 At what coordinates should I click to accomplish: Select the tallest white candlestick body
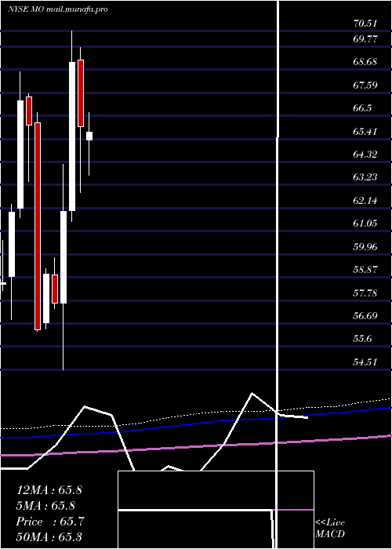[x=72, y=136]
